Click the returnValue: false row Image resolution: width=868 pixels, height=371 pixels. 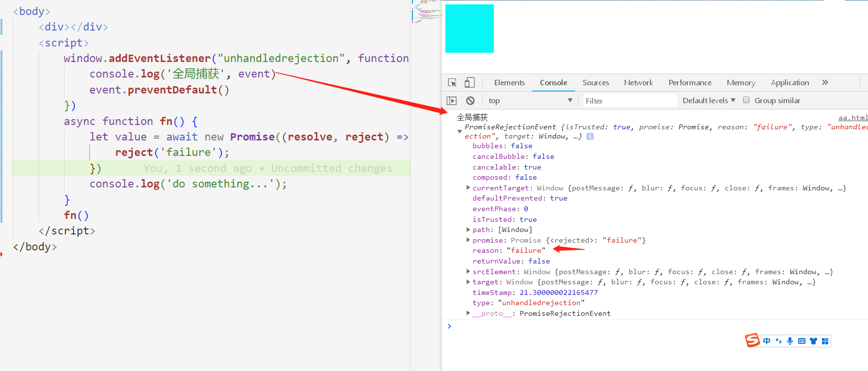coord(511,261)
